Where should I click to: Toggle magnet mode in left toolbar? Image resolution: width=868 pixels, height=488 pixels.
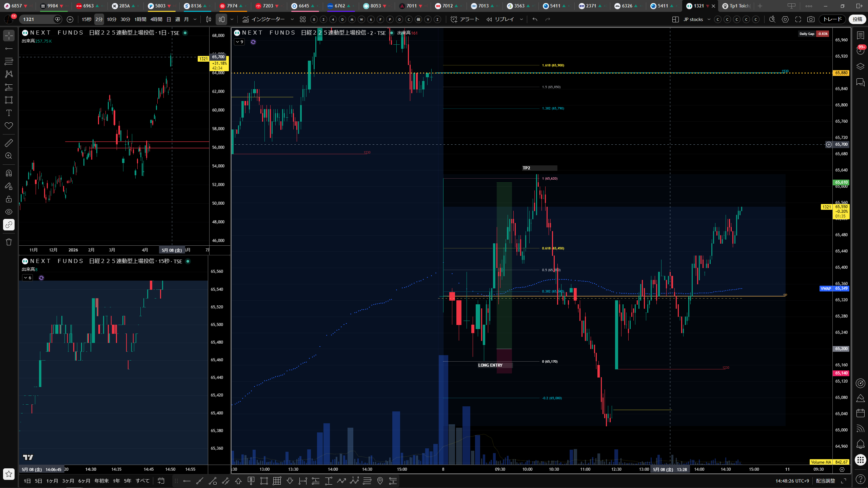[x=9, y=173]
